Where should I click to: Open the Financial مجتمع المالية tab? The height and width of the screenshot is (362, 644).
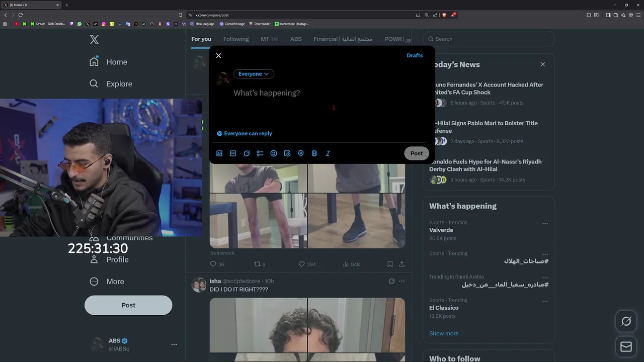point(343,39)
